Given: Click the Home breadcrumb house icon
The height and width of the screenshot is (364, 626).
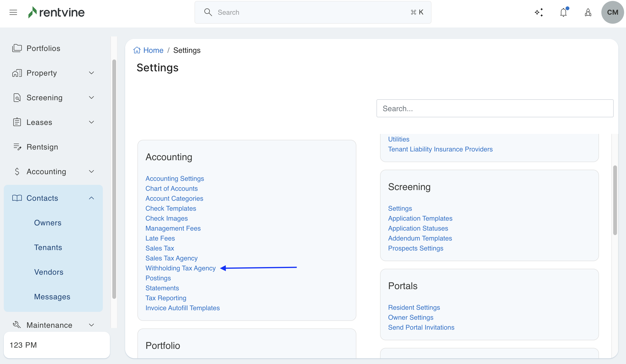Looking at the screenshot, I should pyautogui.click(x=137, y=50).
